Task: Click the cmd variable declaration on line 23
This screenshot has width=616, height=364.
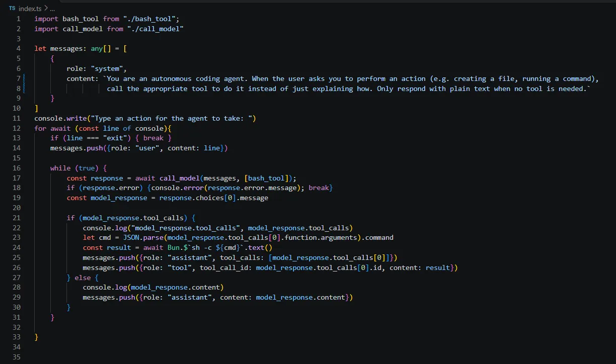Action: (105, 237)
